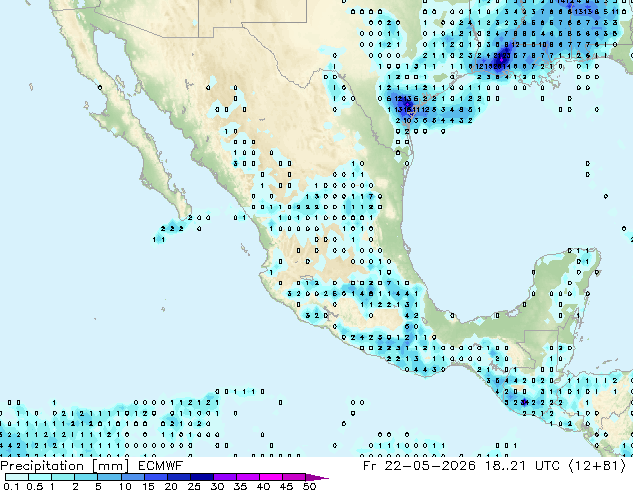Select the 30–35 mm purple legend swatch

[x=225, y=477]
